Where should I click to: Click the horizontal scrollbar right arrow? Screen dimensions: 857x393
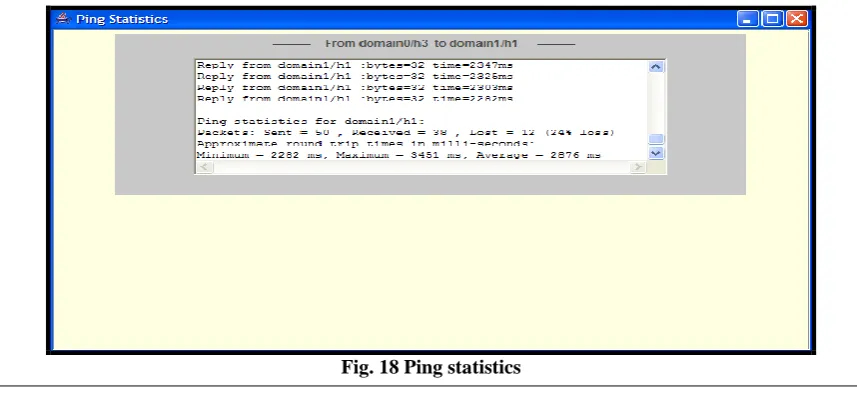[x=637, y=167]
